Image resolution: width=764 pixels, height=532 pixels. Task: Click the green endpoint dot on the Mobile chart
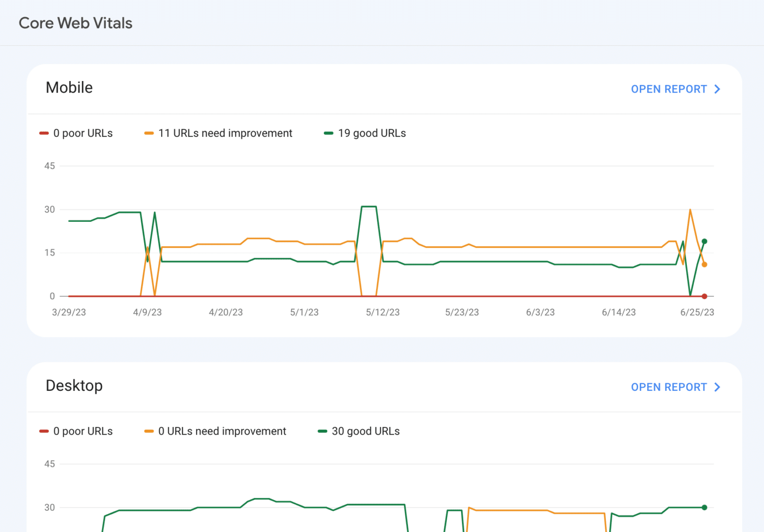point(704,240)
